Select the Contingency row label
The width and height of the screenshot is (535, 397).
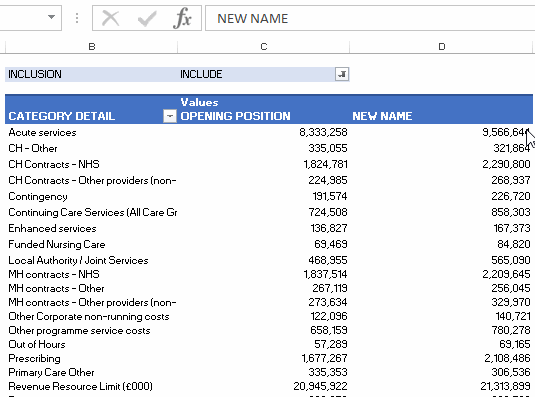click(38, 196)
